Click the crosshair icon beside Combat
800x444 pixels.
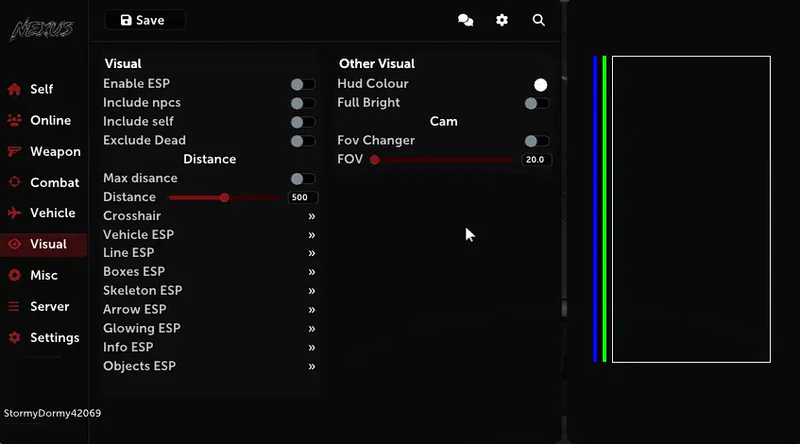(14, 183)
